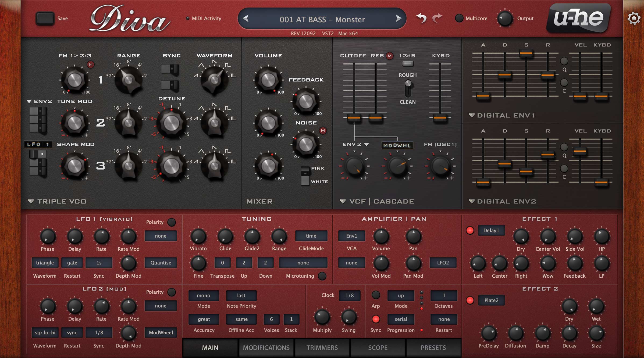Toggle the Multicore switch
The image size is (644, 358).
(459, 18)
